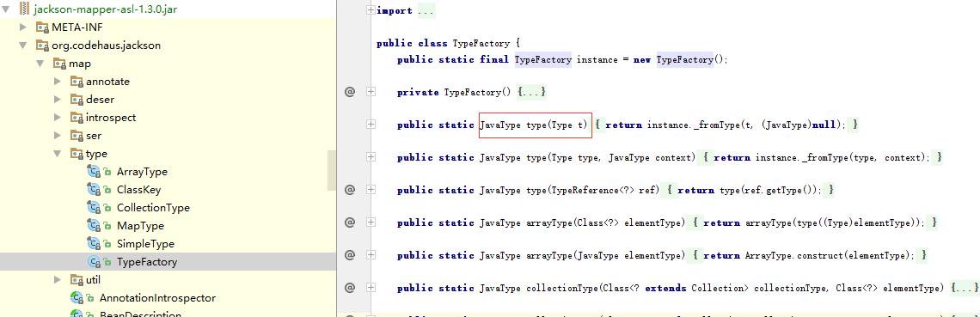Image resolution: width=980 pixels, height=317 pixels.
Task: Click the type package icon
Action: pyautogui.click(x=77, y=154)
